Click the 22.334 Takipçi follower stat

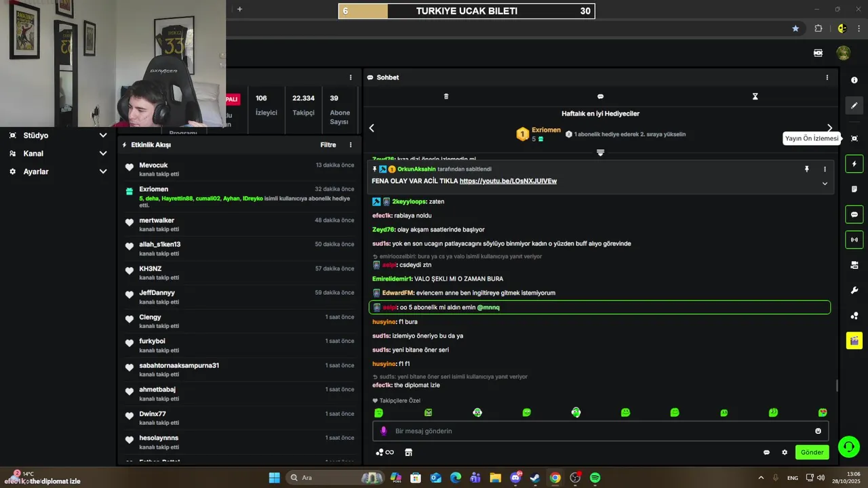pos(303,105)
